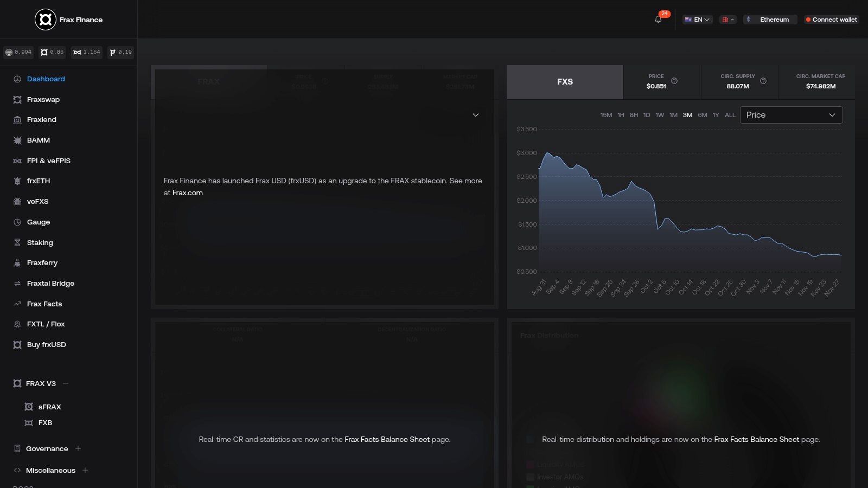Screen dimensions: 868x488
Task: Collapse the FRAX V3 section
Action: click(x=66, y=383)
